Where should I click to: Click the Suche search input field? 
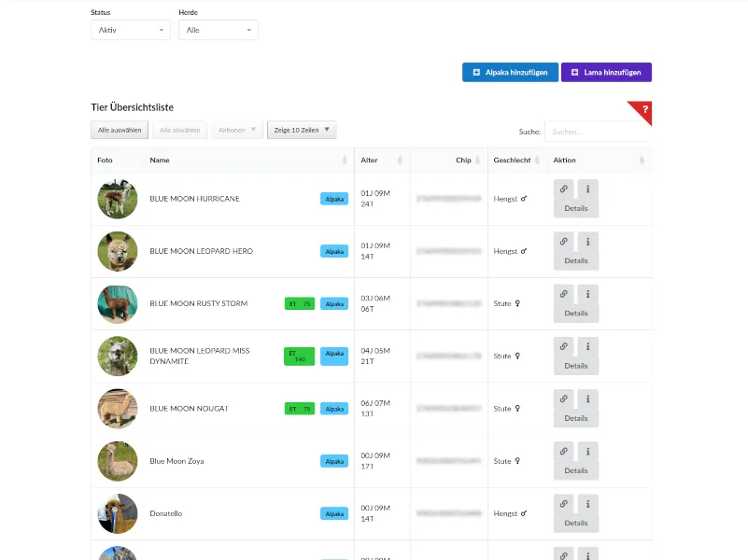(597, 132)
